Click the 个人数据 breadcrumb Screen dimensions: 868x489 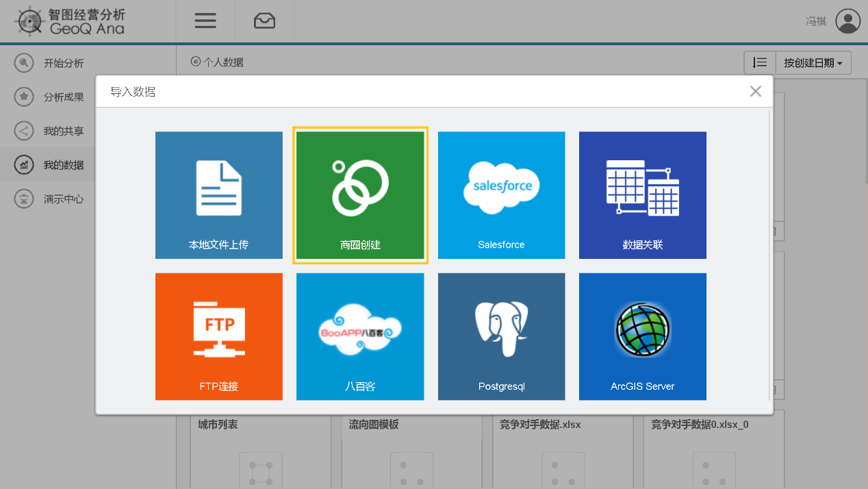click(218, 62)
